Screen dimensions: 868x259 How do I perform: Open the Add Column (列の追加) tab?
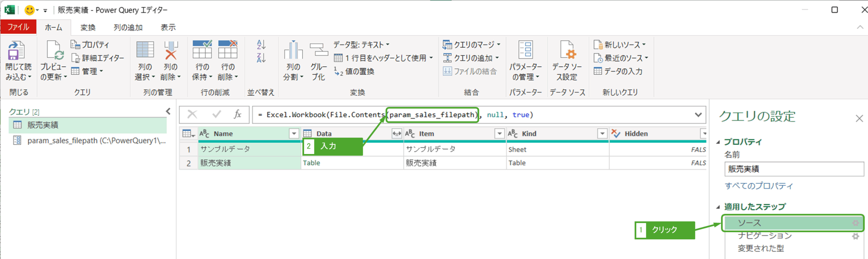tap(128, 27)
